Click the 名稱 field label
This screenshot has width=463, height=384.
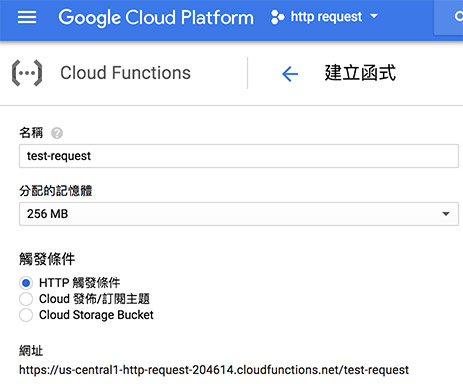[31, 133]
